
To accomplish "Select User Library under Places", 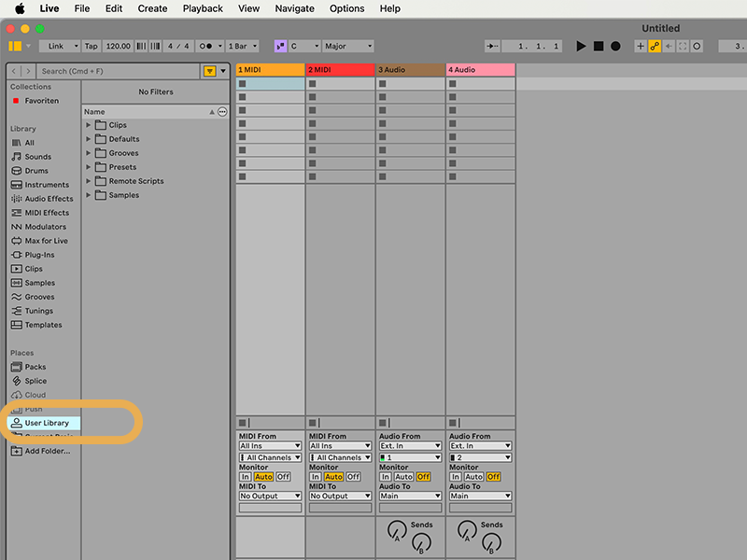I will (44, 423).
